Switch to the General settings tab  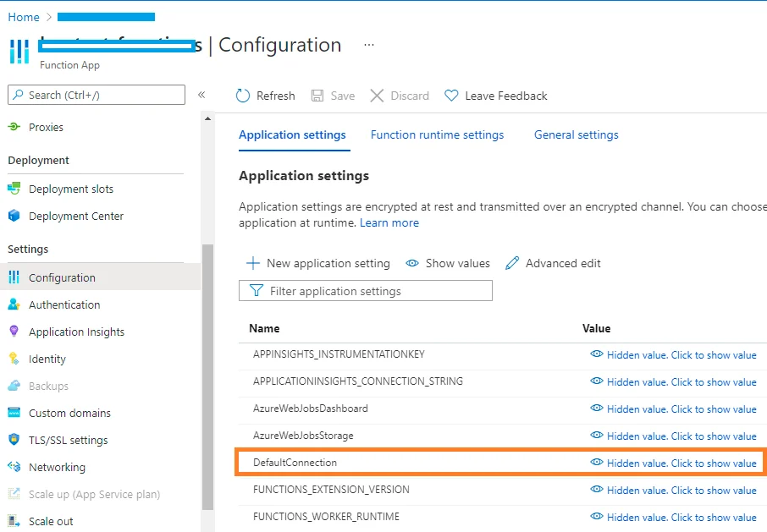click(x=576, y=134)
